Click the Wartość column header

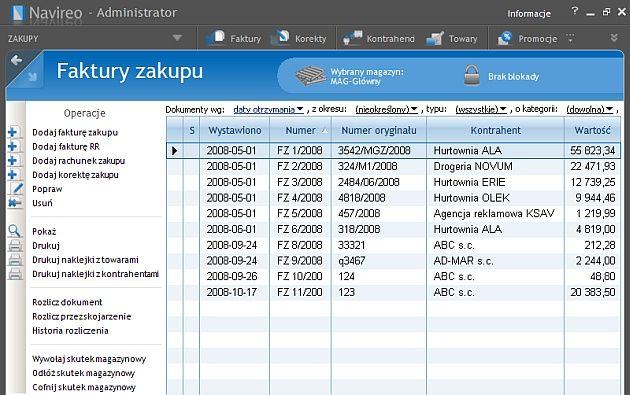pos(593,130)
